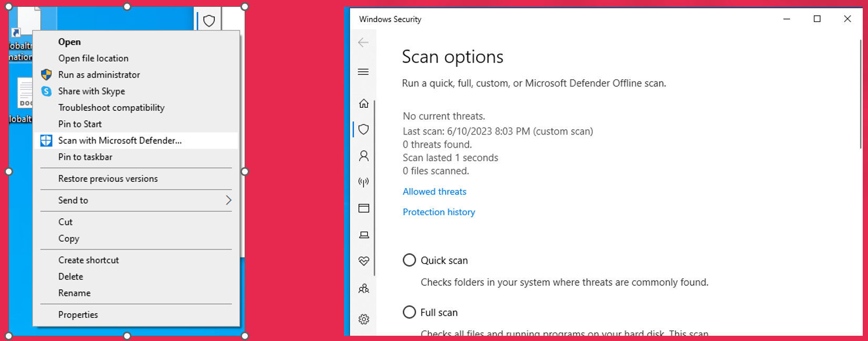
Task: Go back with the left arrow
Action: (x=363, y=43)
